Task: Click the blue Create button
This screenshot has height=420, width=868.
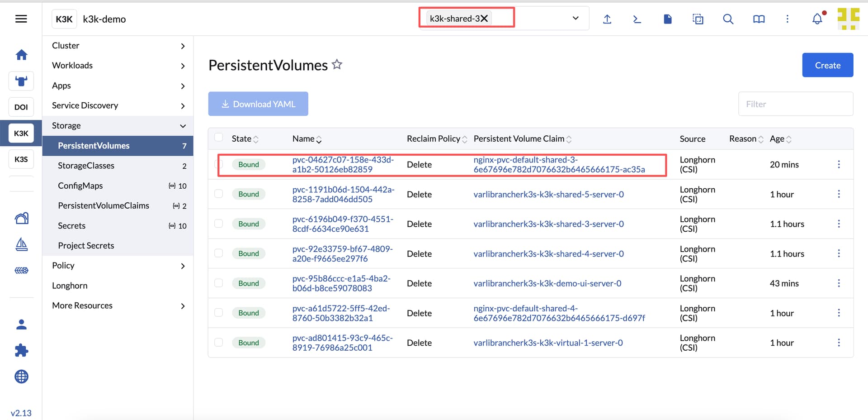Action: (827, 65)
